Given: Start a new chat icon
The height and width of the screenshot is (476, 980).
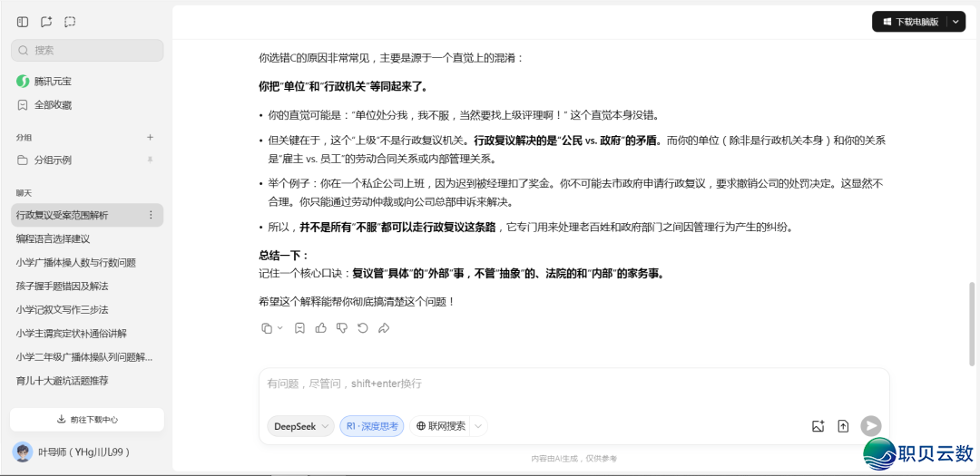Looking at the screenshot, I should click(x=46, y=22).
